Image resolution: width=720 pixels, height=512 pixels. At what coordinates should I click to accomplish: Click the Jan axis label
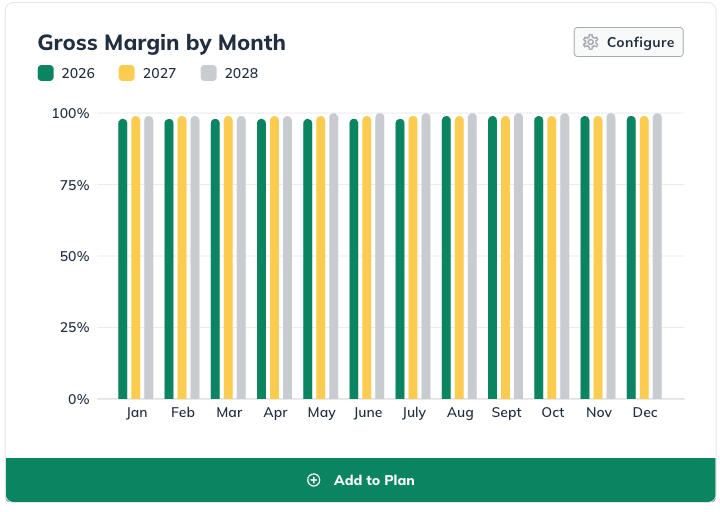(137, 412)
